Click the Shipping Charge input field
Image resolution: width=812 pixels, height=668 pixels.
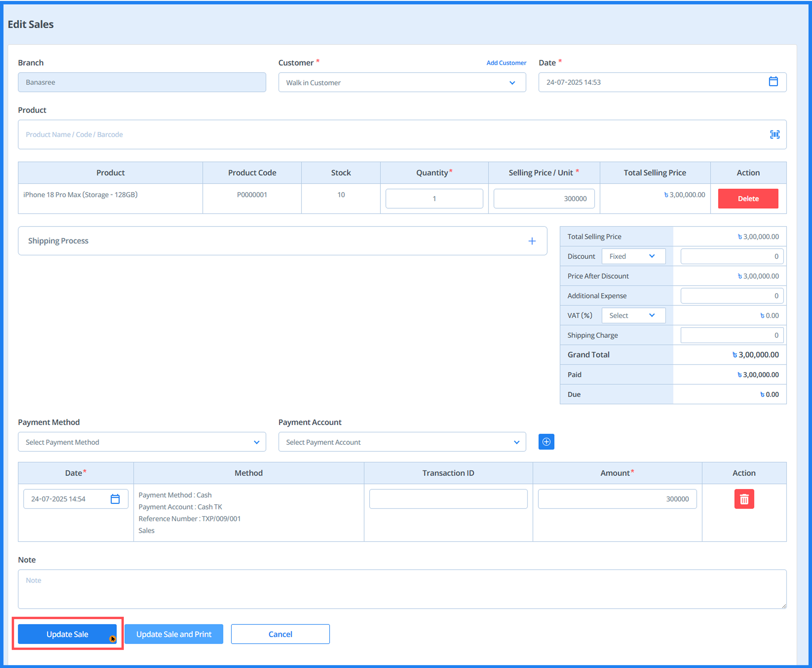(x=731, y=335)
